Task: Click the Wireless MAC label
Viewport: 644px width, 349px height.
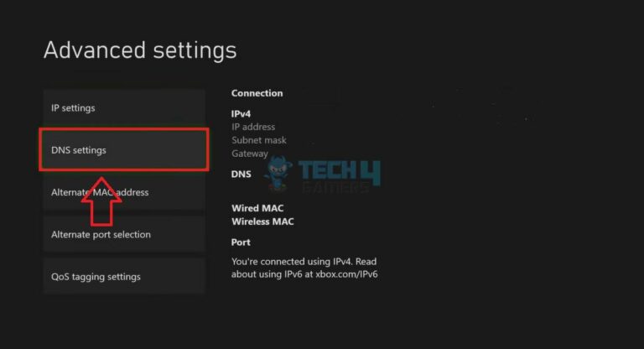Action: click(x=262, y=221)
